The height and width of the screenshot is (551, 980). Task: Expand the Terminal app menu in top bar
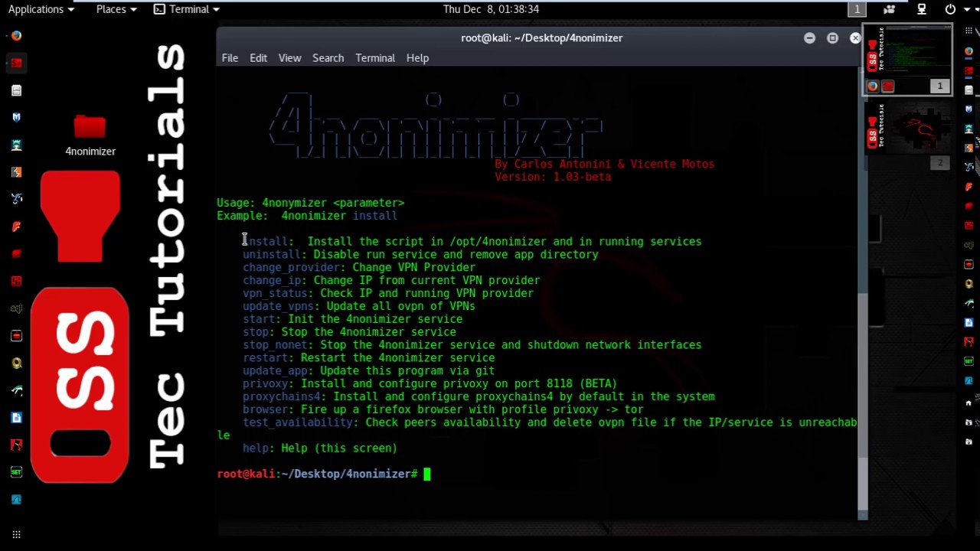[187, 9]
